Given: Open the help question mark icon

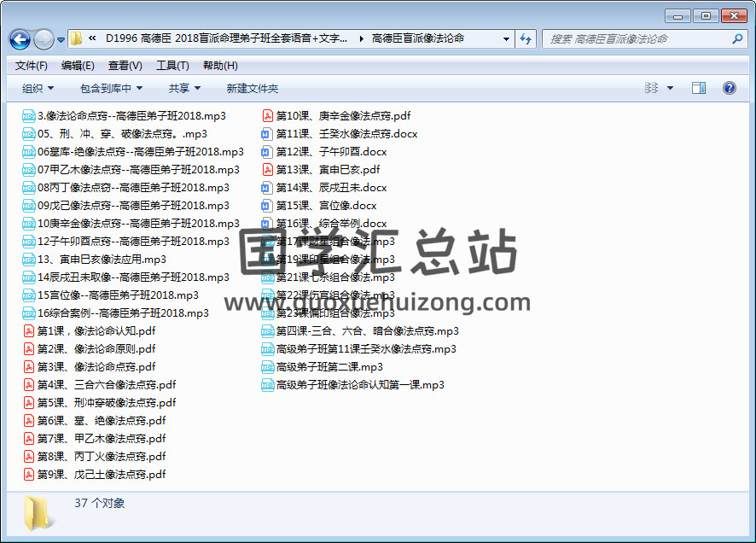Looking at the screenshot, I should tap(730, 88).
